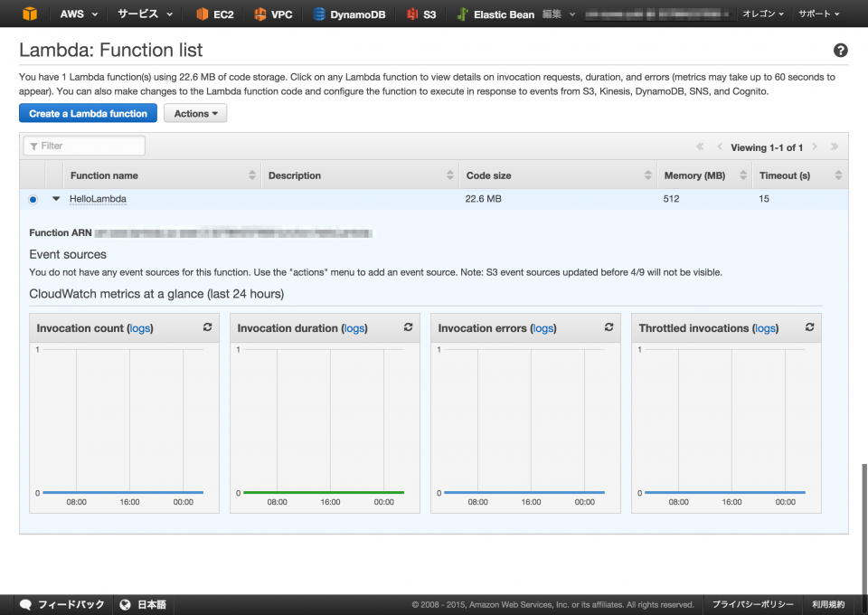Open logs link for Invocation errors
Screen dimensions: 868x615
click(x=542, y=328)
